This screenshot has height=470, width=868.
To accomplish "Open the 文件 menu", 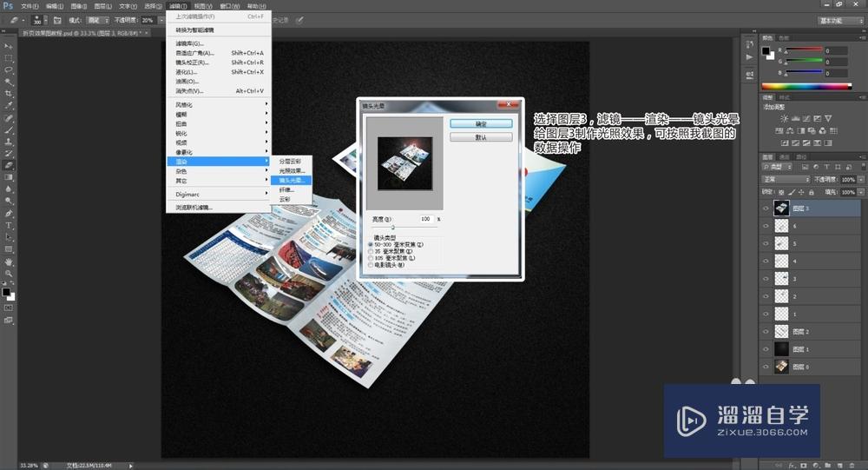I will (x=30, y=6).
